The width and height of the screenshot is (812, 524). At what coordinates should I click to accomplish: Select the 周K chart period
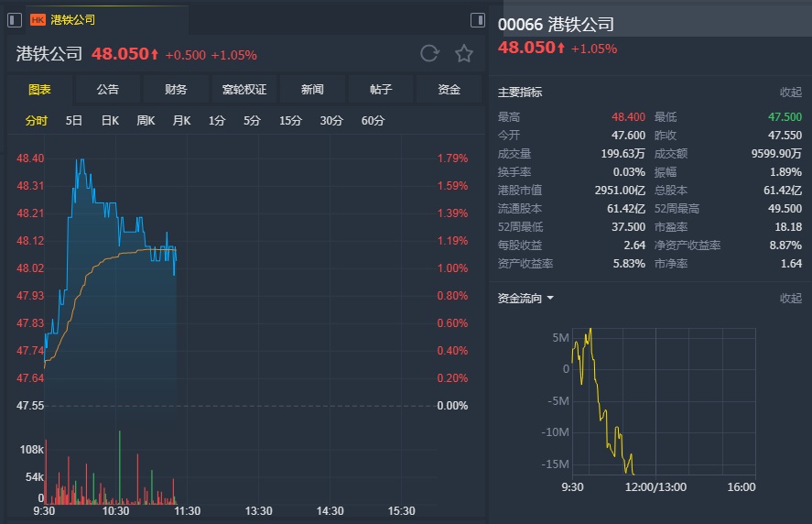146,121
